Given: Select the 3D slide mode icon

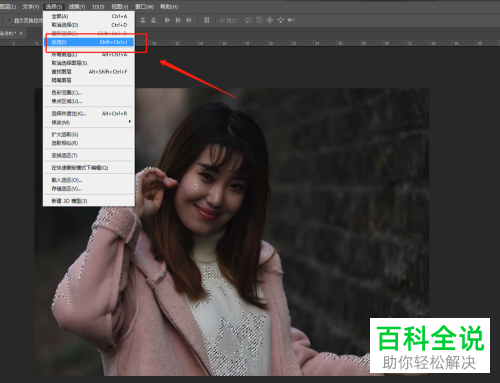Looking at the screenshot, I should click(281, 20).
